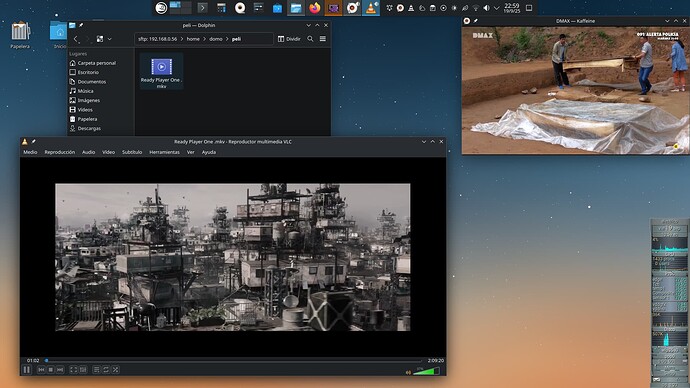Open the Audio menu in VLC

(x=88, y=152)
